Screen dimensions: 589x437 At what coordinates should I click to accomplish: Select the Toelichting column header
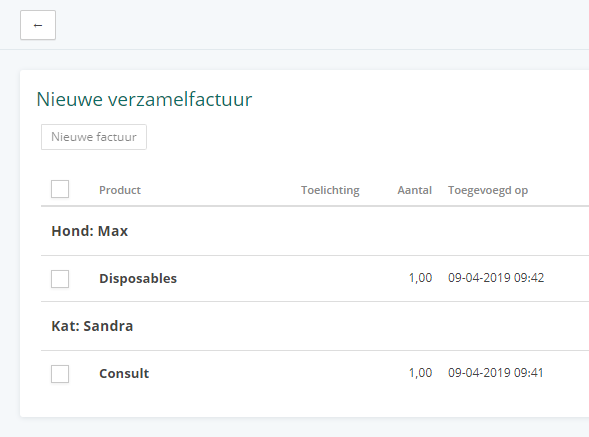pyautogui.click(x=330, y=190)
